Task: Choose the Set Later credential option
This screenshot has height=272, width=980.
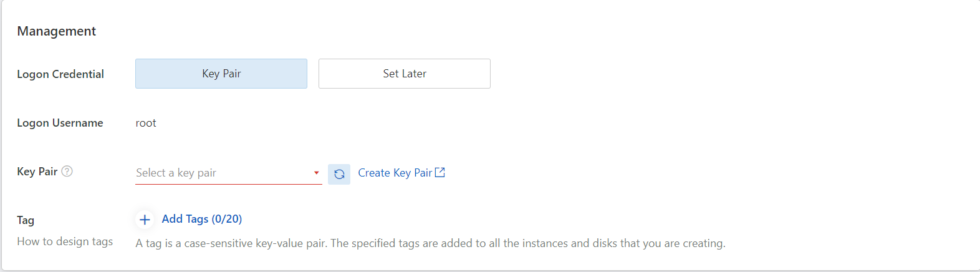Action: pos(405,74)
